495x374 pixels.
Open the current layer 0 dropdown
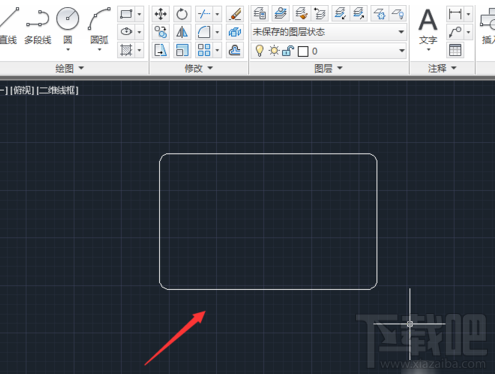(x=329, y=51)
